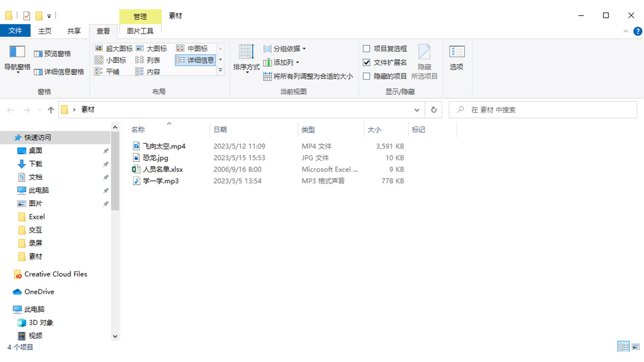Switch to large thumbnails view in status bar
This screenshot has width=644, height=362.
click(x=636, y=347)
